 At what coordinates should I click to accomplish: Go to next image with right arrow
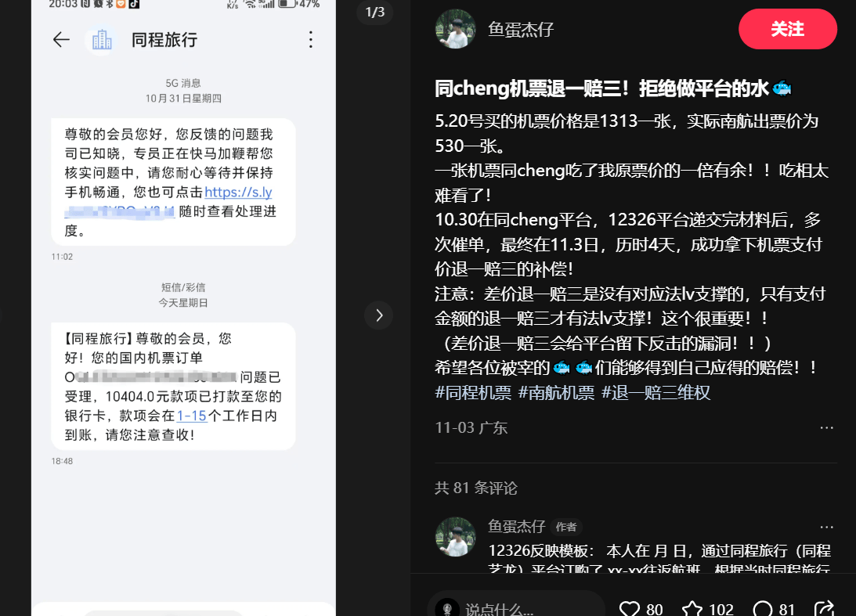coord(379,315)
